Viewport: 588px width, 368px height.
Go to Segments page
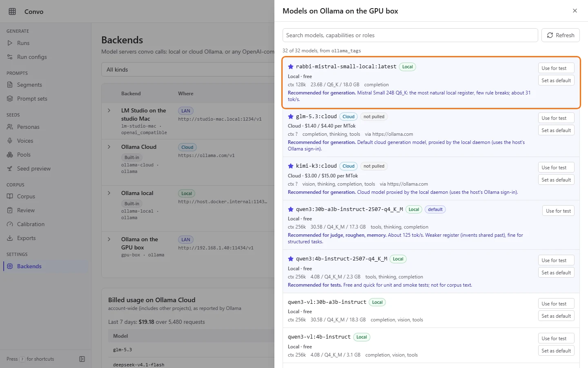tap(45, 85)
